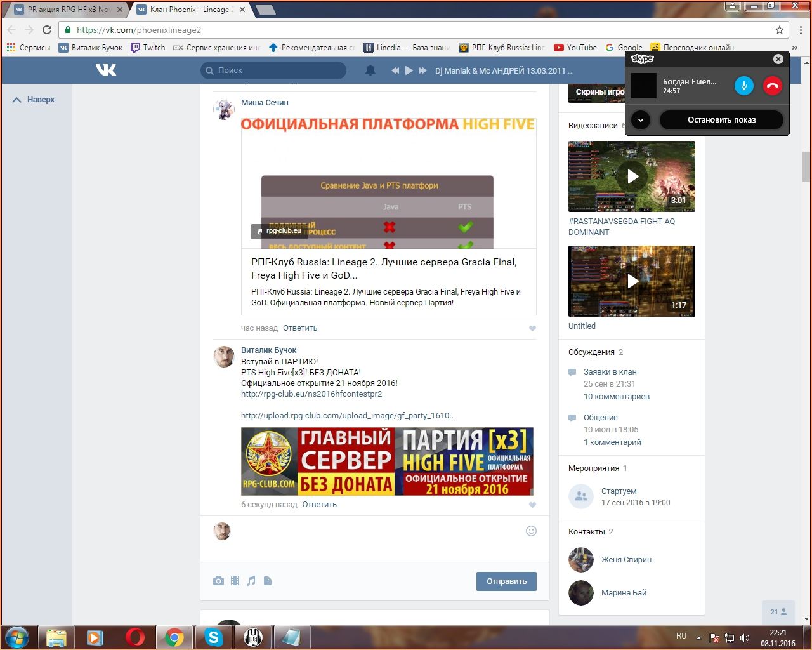Image resolution: width=812 pixels, height=650 pixels.
Task: Open the 'Видеозаписи' section header
Action: 593,126
